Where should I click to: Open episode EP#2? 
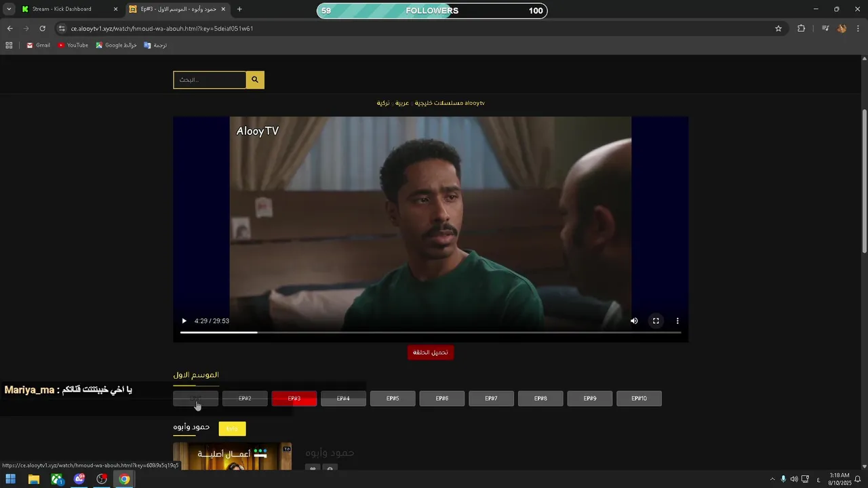pyautogui.click(x=245, y=399)
